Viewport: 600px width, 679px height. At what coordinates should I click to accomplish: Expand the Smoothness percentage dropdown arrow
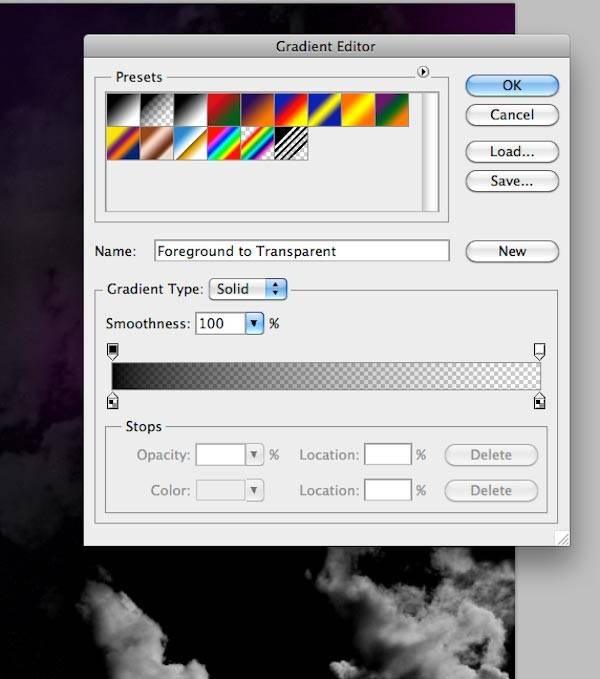pos(254,323)
